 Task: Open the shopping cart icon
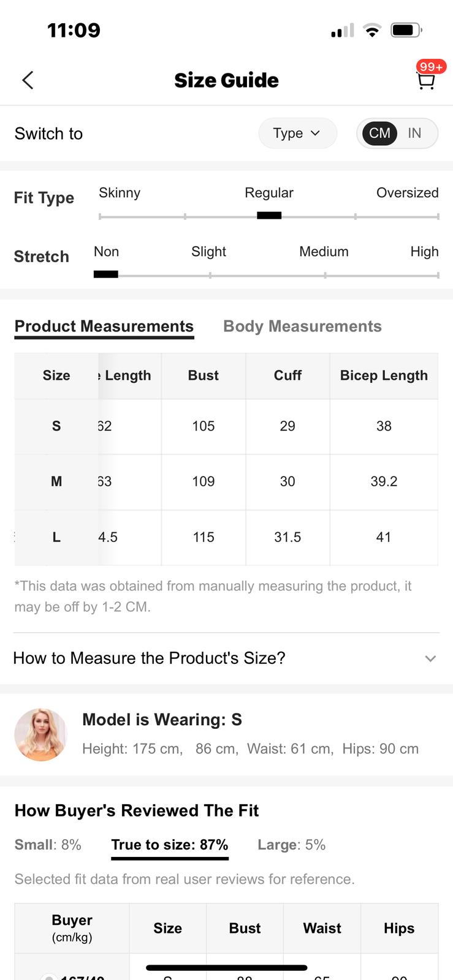425,81
